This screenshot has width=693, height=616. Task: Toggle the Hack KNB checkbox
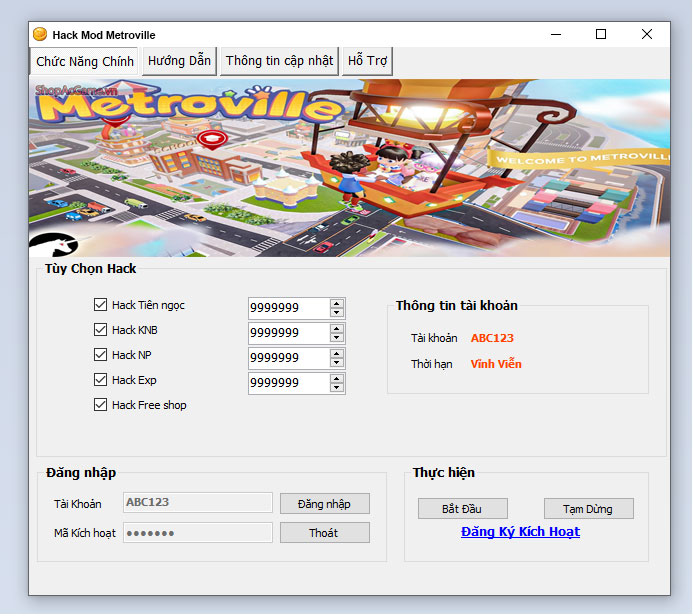[x=100, y=330]
